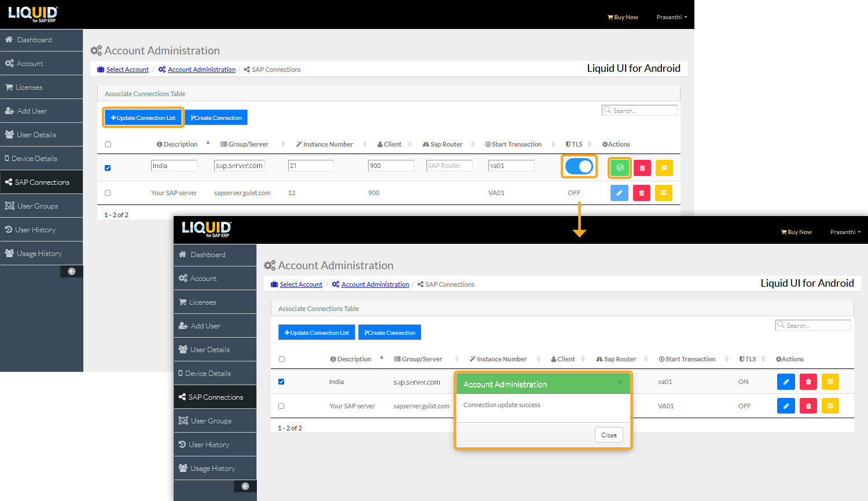
Task: Uncheck the India row checkbox in top table
Action: [x=108, y=168]
